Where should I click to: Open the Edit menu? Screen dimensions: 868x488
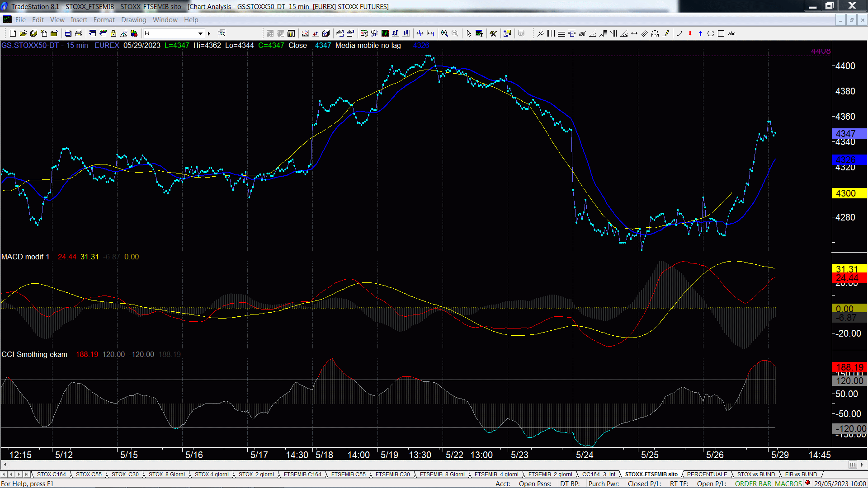[38, 20]
